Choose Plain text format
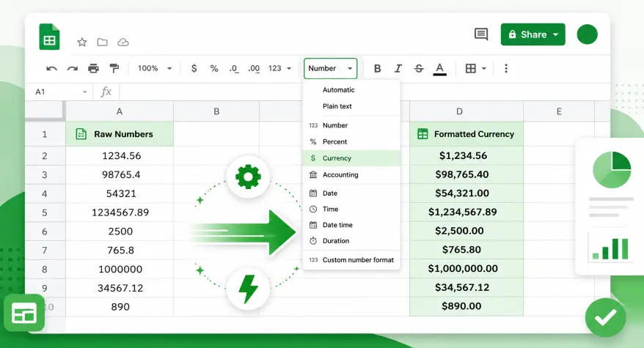Image resolution: width=644 pixels, height=348 pixels. [x=351, y=106]
